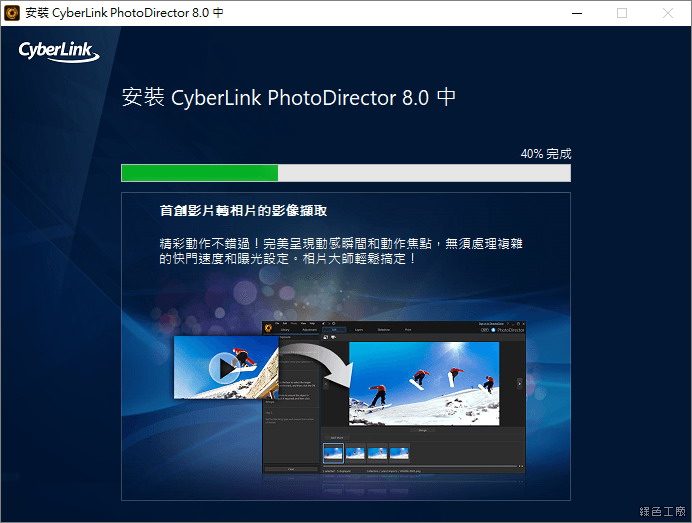692x523 pixels.
Task: Click the video play button on snowboard clip
Action: click(x=225, y=367)
